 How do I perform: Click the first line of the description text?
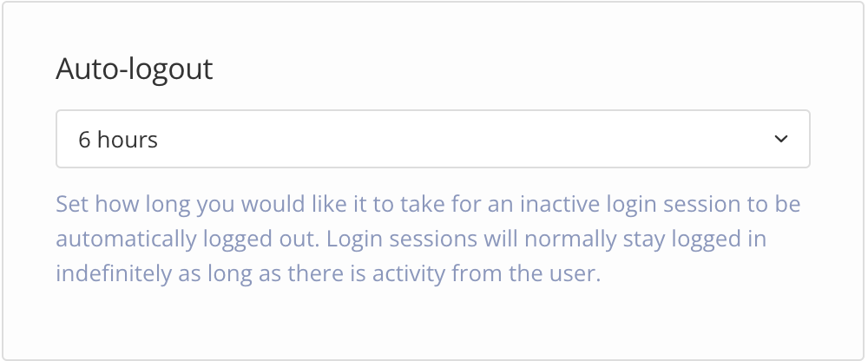[x=427, y=206]
